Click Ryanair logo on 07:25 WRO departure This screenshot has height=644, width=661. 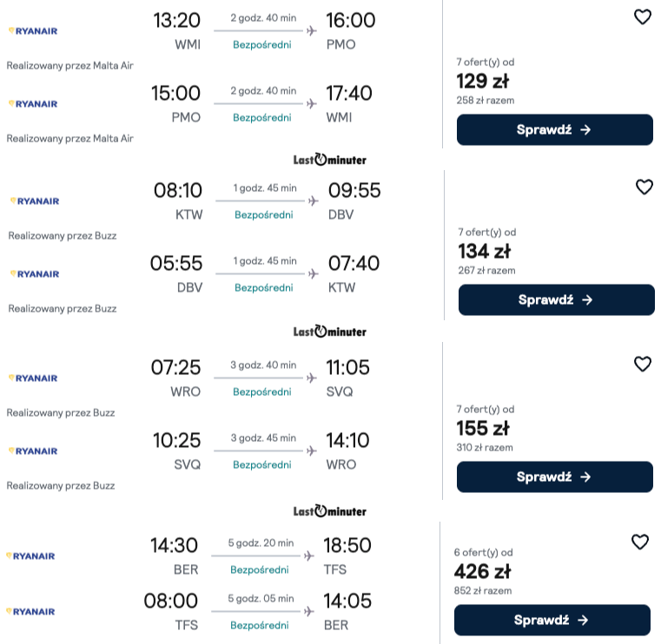tap(33, 378)
